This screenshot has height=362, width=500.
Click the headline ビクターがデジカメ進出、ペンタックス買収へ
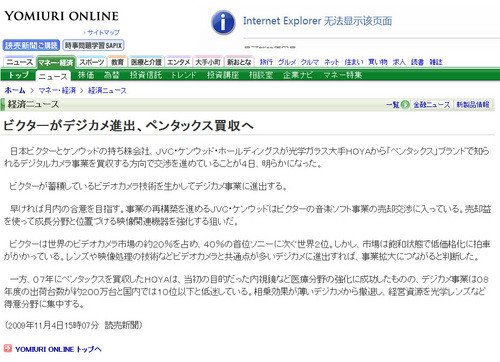128,125
